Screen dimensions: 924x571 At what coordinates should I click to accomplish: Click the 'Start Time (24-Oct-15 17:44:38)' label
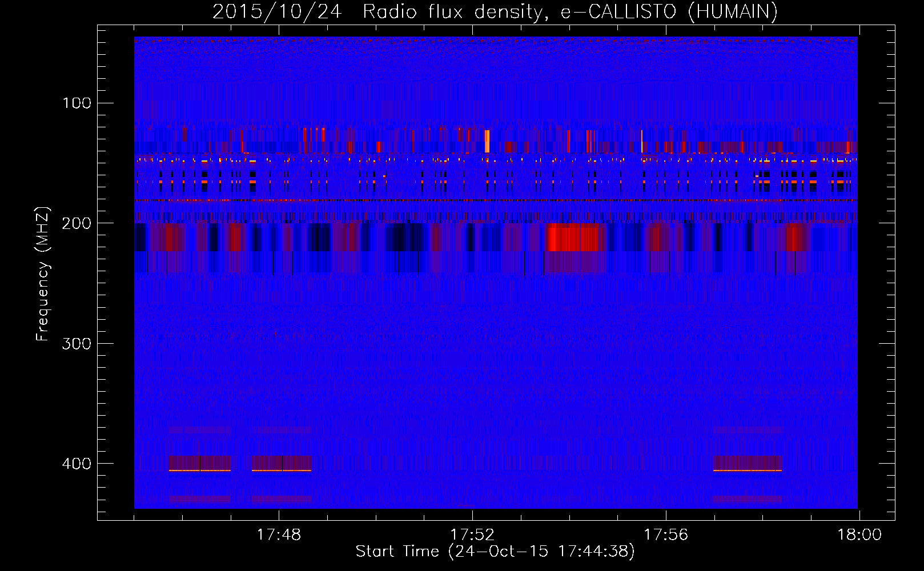click(495, 552)
